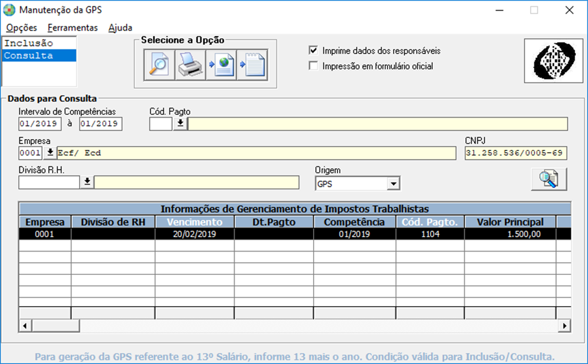Select the Competência cell 01/2019 in the grid
This screenshot has height=364, width=588.
(x=355, y=235)
